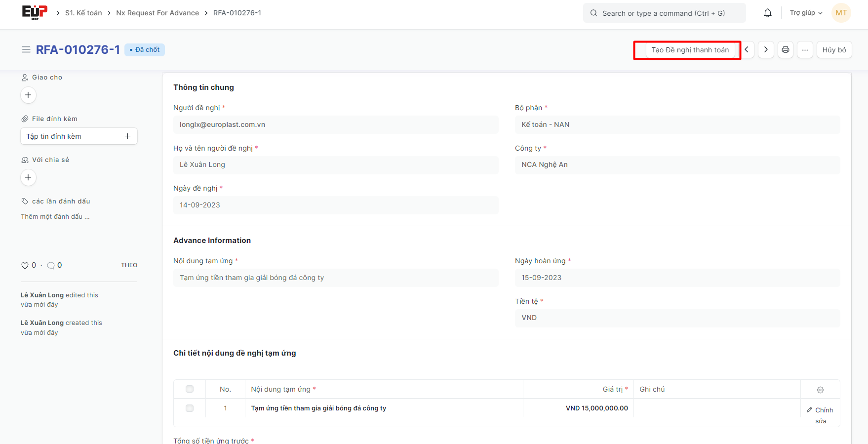This screenshot has height=444, width=868.
Task: Go to previous document arrow
Action: (747, 50)
